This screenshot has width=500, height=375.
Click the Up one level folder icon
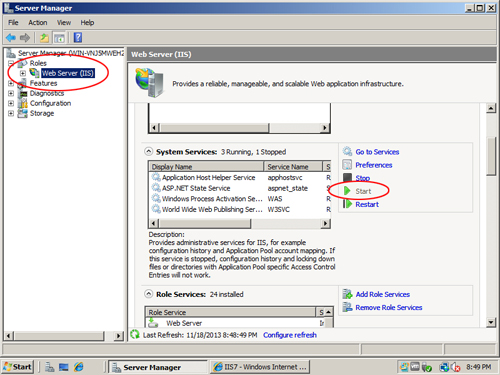click(44, 38)
